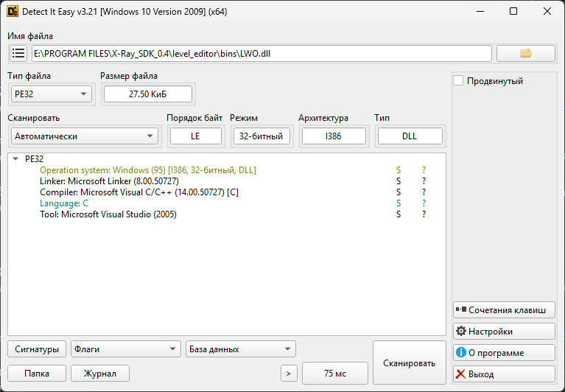Open the Журнал button
Viewport: 565px width, 392px height.
[x=100, y=374]
